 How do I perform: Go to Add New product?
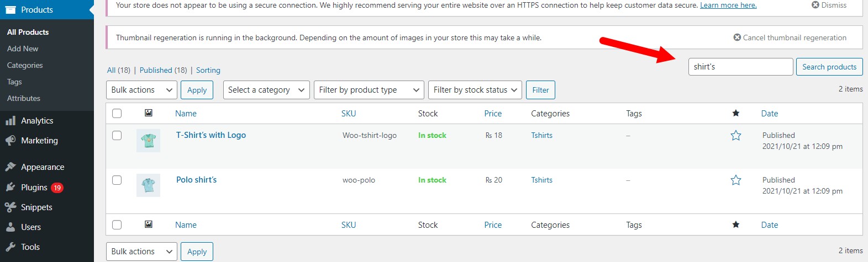pyautogui.click(x=23, y=49)
